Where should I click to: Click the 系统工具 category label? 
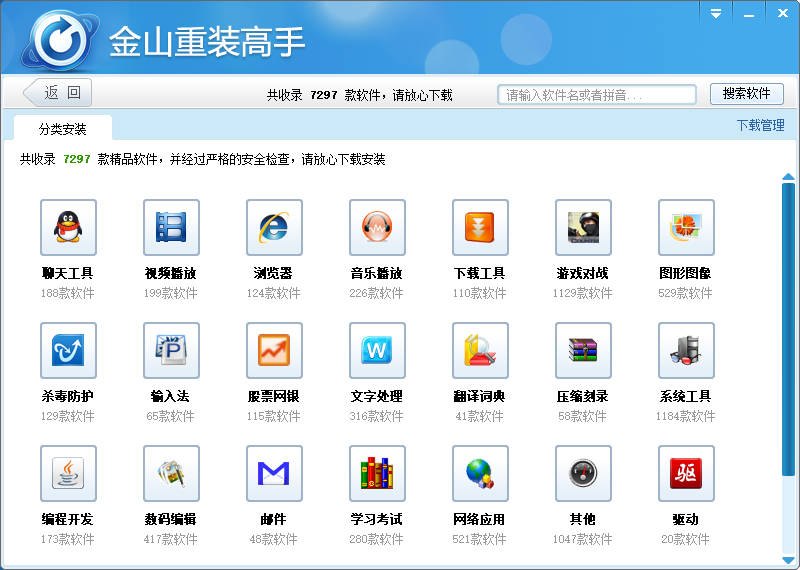coord(685,396)
